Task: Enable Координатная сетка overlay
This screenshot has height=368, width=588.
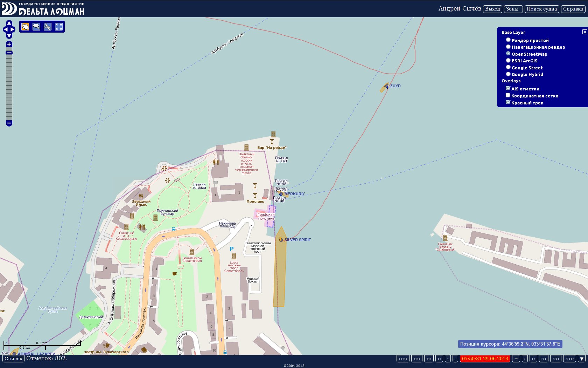Action: coord(508,95)
